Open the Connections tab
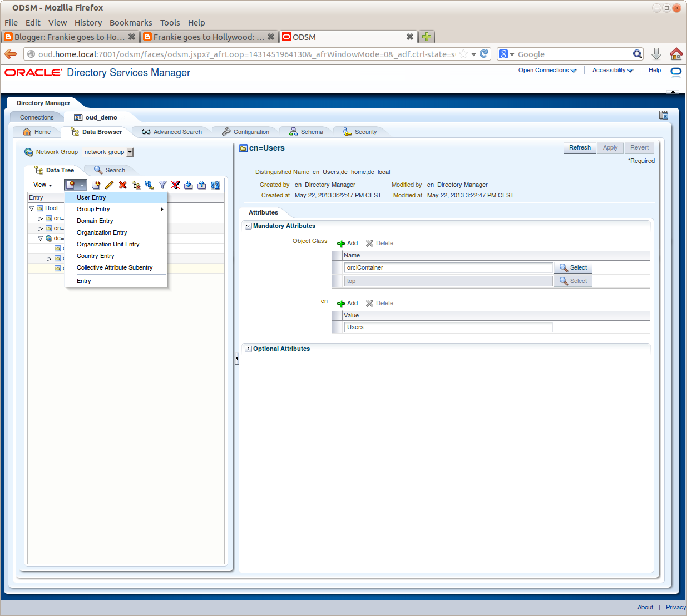The image size is (687, 616). (37, 118)
